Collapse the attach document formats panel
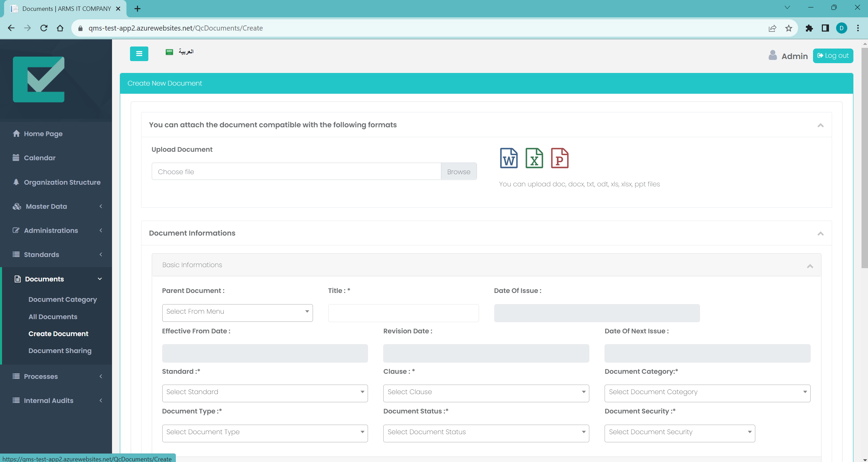Viewport: 868px width, 462px height. (820, 125)
